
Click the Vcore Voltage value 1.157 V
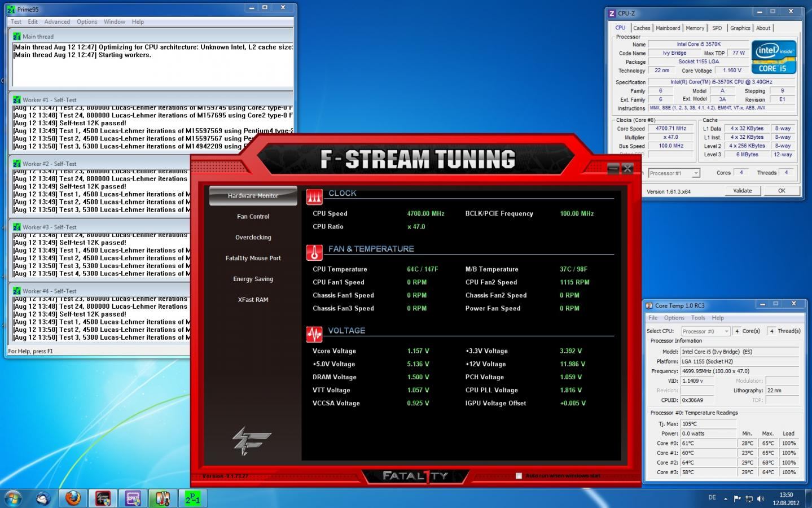tap(418, 351)
